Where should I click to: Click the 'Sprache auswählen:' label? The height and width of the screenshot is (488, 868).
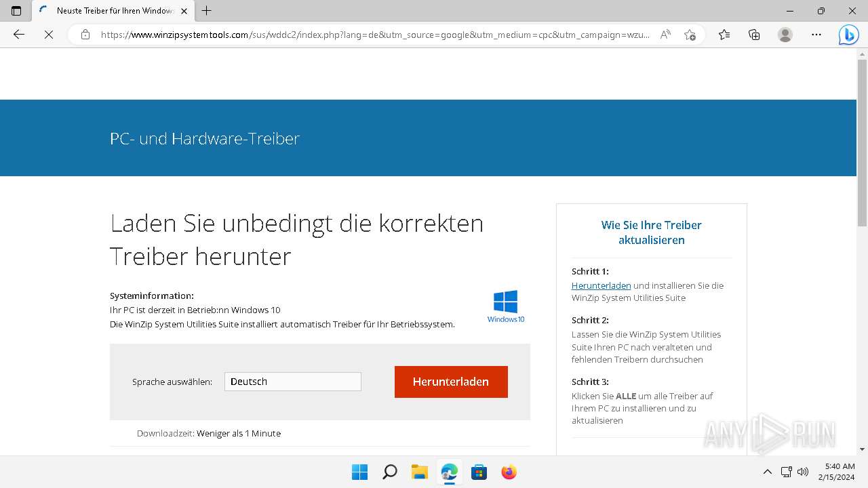[172, 382]
